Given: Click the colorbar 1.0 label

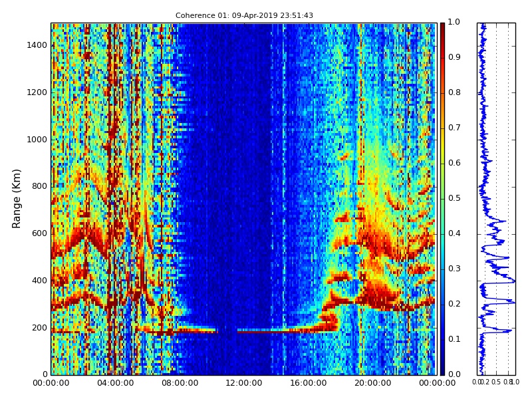Looking at the screenshot, I should (x=454, y=22).
